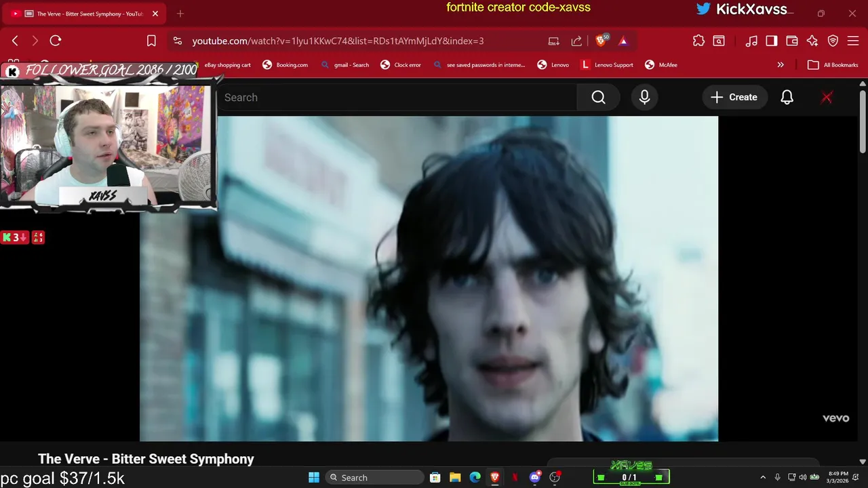Open the Booking.com bookmark

tap(285, 65)
